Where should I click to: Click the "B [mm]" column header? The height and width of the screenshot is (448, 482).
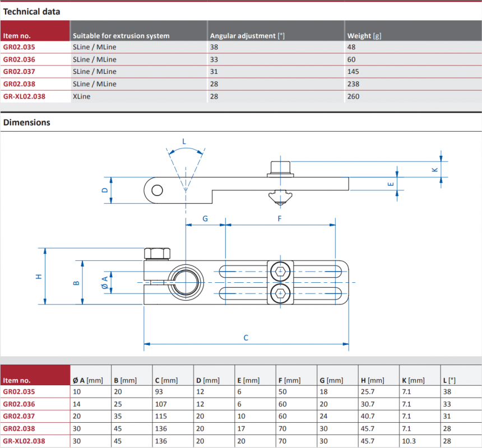point(126,380)
